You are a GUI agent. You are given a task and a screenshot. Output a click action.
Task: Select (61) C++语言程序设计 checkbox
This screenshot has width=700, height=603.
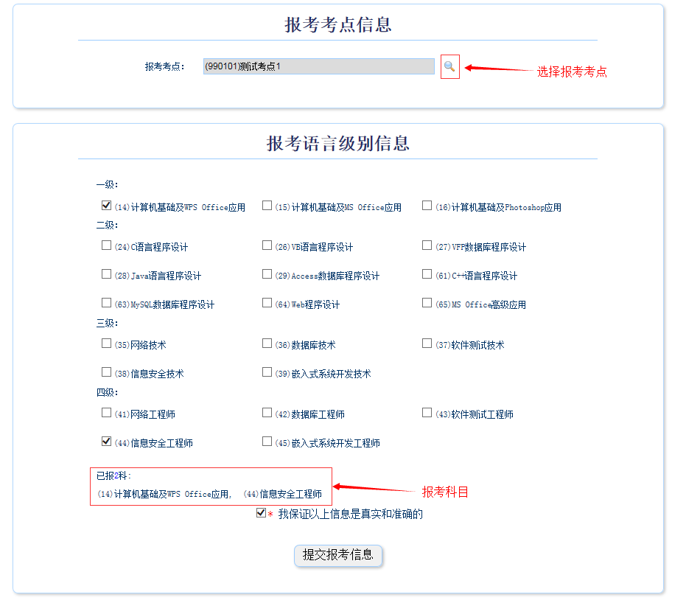click(x=427, y=274)
